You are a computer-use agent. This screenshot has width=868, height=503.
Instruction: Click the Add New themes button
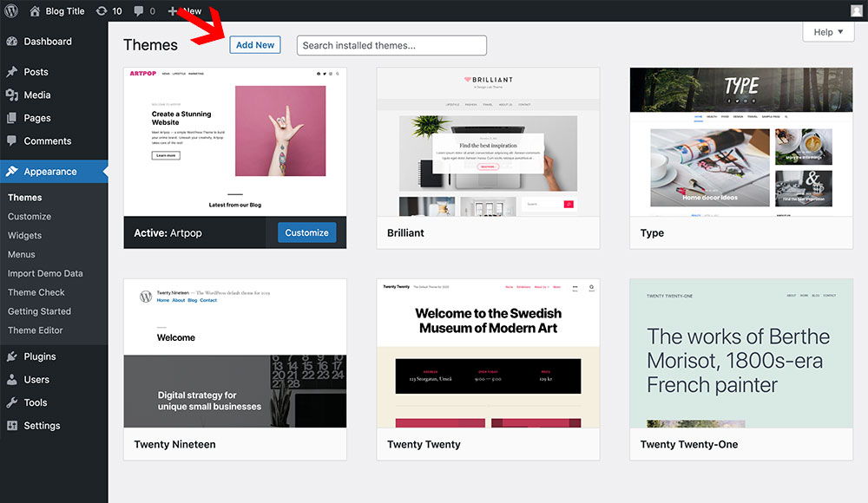(x=255, y=45)
